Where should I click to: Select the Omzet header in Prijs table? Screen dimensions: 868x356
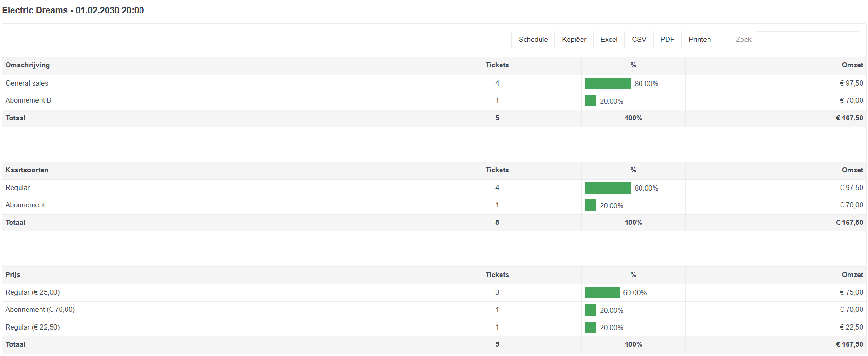pyautogui.click(x=852, y=275)
